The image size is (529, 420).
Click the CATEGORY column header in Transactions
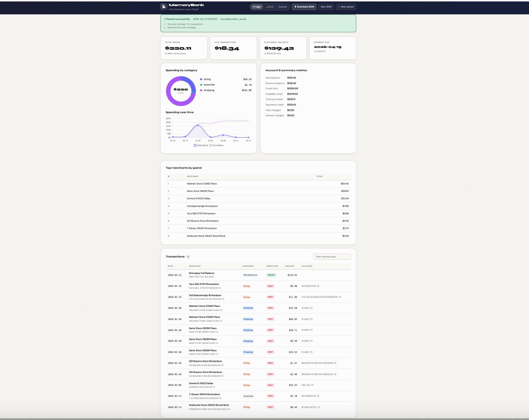click(x=248, y=266)
